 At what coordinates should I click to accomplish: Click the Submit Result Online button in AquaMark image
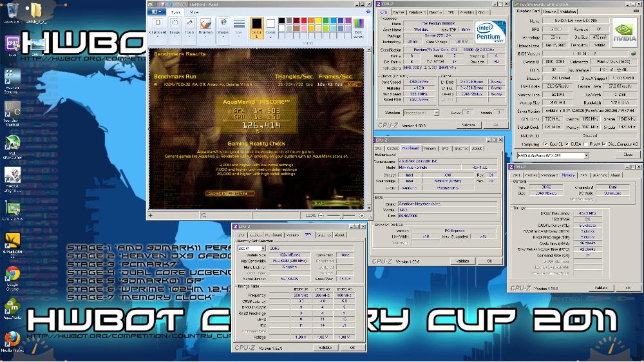tap(230, 193)
